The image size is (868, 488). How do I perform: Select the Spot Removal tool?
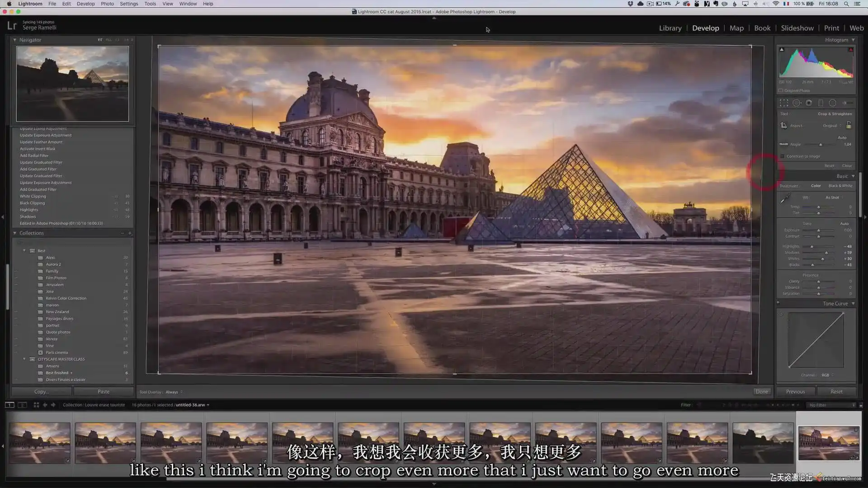(x=797, y=103)
